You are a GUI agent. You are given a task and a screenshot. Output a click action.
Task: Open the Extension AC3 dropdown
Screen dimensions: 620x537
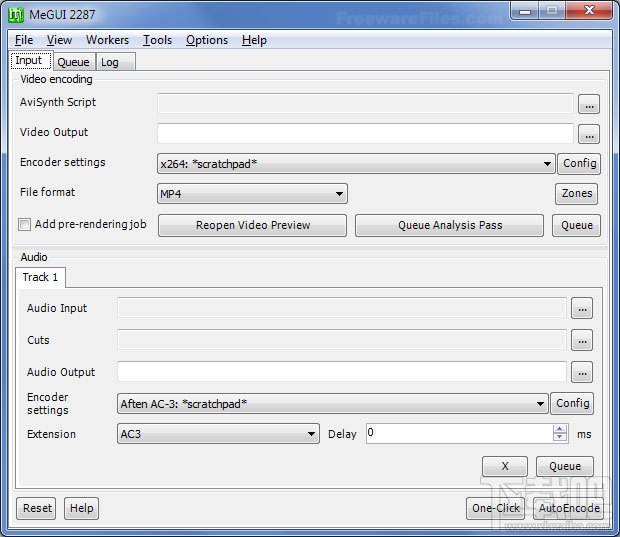[218, 434]
